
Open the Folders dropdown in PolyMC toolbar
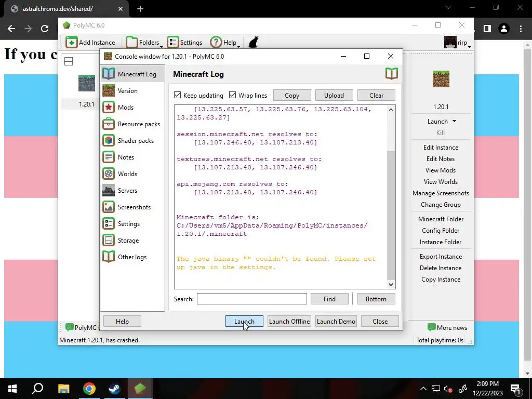(144, 43)
